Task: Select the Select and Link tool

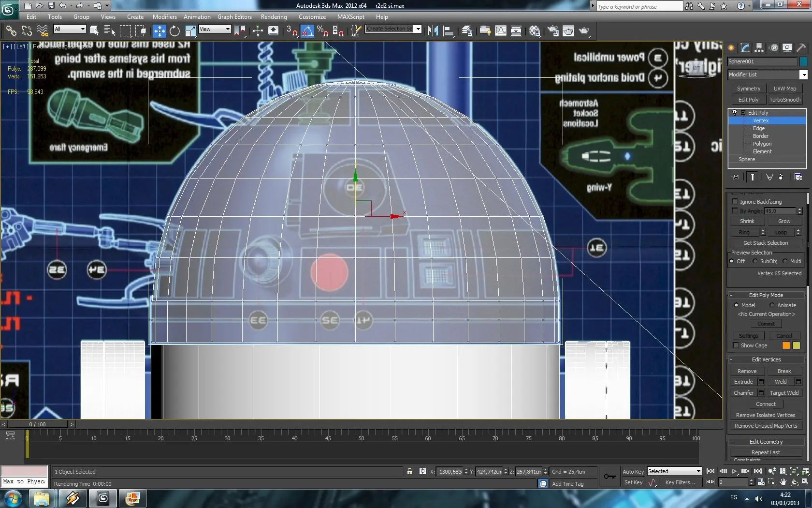Action: click(x=11, y=31)
